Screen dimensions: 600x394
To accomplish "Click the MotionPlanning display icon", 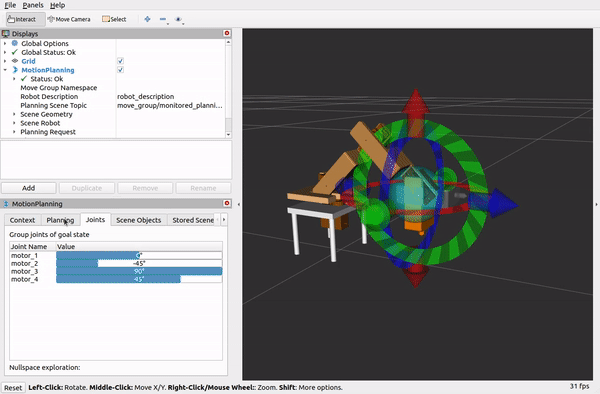I will (x=15, y=70).
